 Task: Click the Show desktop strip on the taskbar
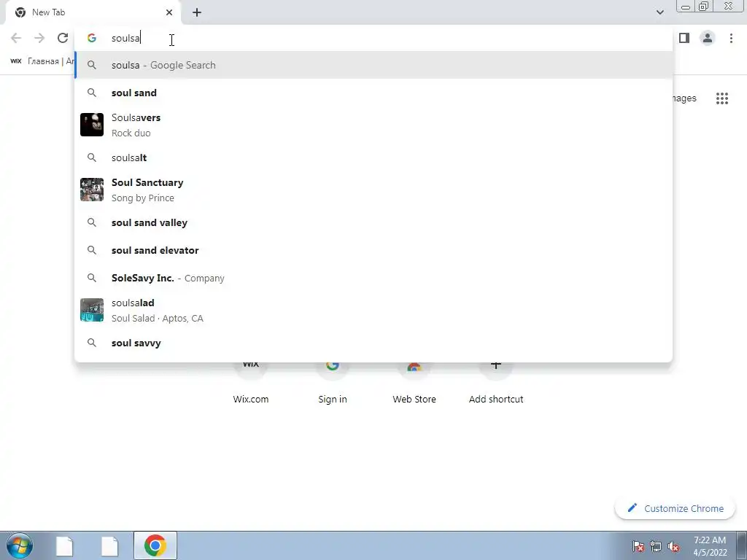[741, 545]
